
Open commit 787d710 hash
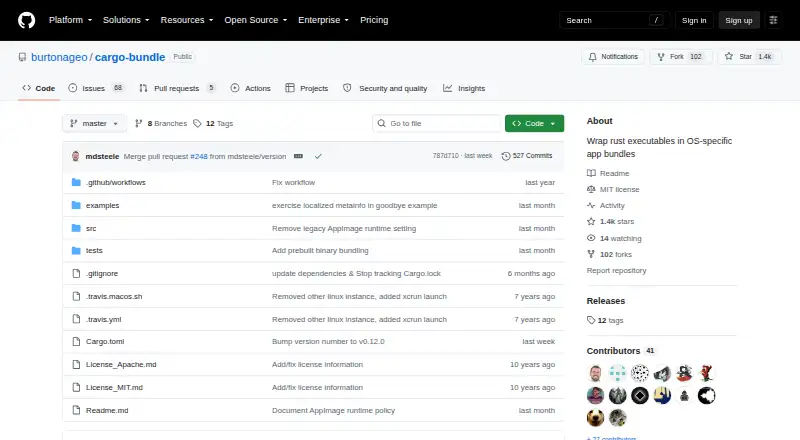(x=445, y=156)
